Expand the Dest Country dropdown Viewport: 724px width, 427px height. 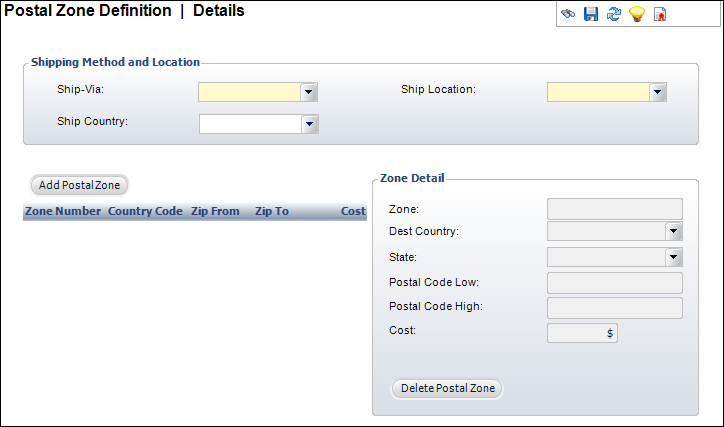[673, 231]
